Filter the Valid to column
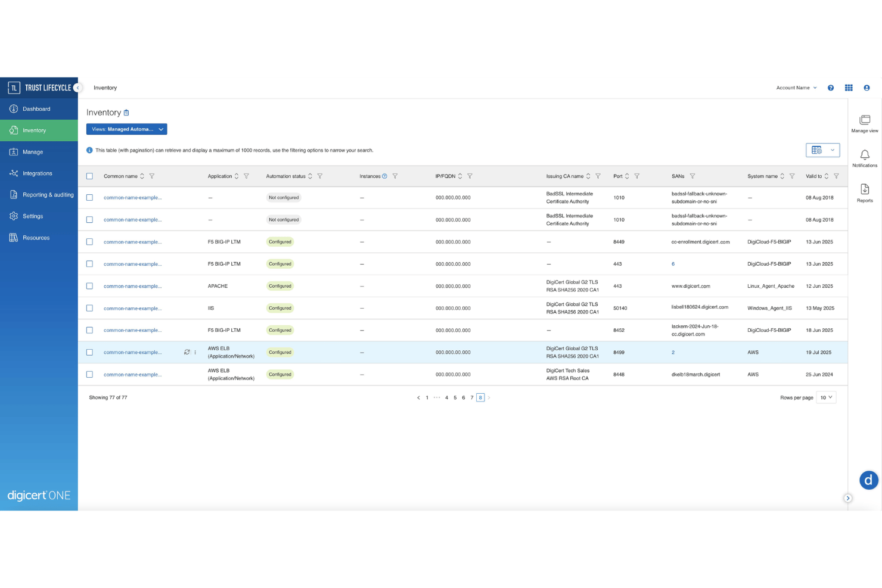Screen dimensions: 882x588 click(x=837, y=176)
